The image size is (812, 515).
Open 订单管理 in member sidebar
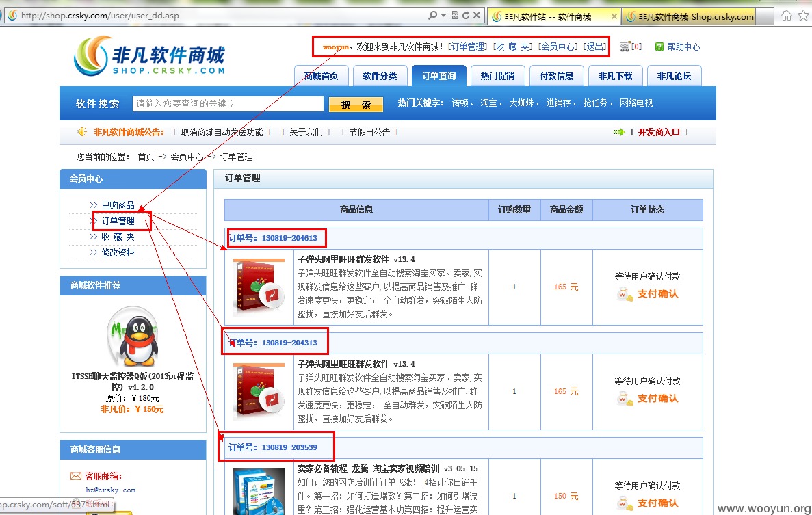(118, 221)
